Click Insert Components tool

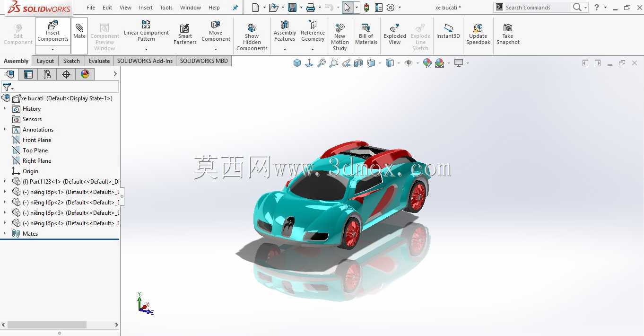click(53, 31)
